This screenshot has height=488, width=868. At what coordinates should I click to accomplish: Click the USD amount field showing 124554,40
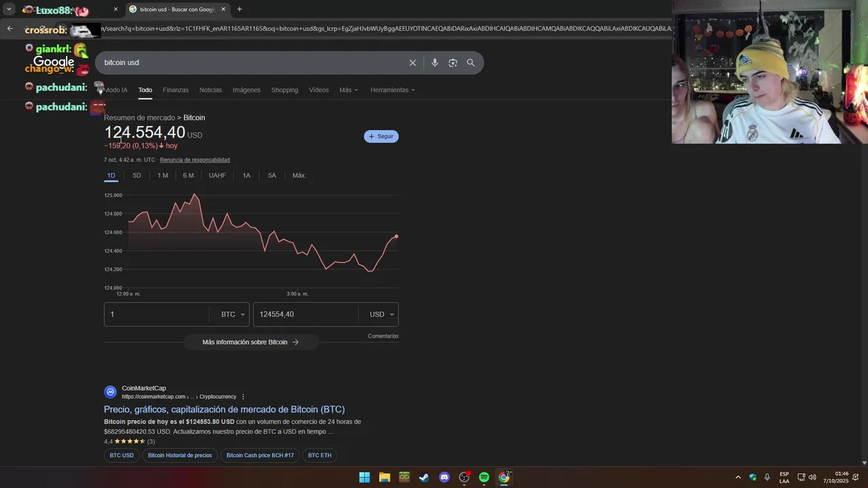[306, 314]
